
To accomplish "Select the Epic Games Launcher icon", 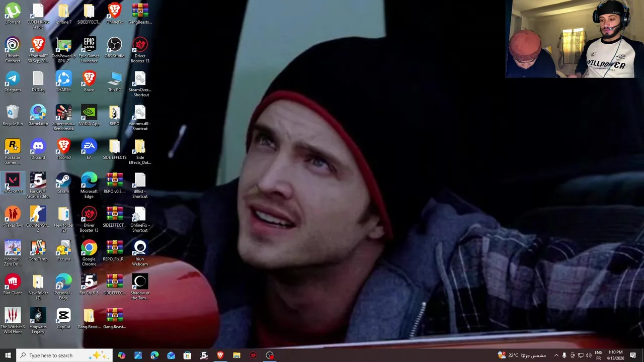I will point(89,50).
